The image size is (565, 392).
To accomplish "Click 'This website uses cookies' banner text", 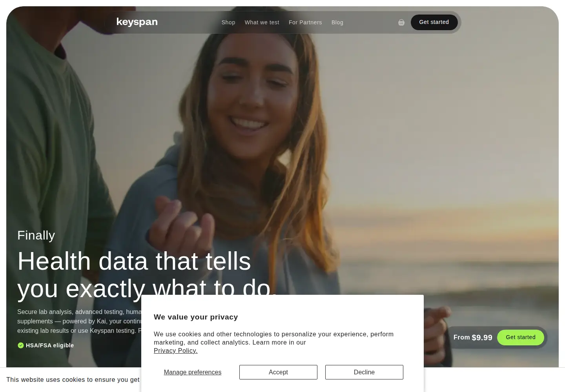I will pos(73,379).
